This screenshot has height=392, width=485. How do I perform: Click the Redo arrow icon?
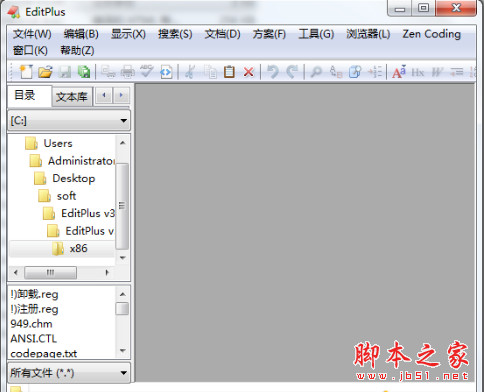point(292,72)
